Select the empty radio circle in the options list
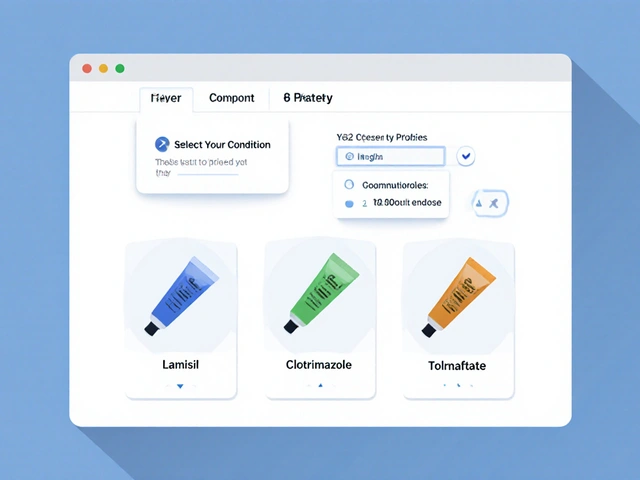 (349, 185)
